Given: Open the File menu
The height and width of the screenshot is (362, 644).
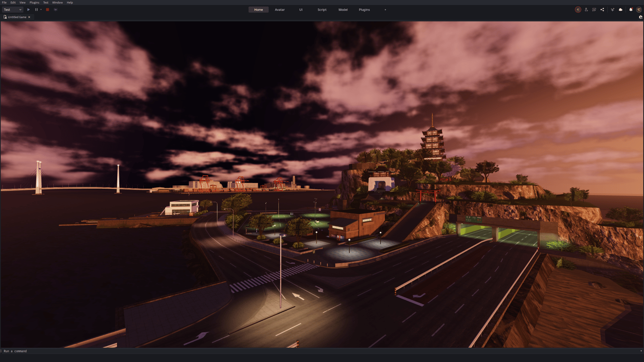Looking at the screenshot, I should (x=4, y=3).
